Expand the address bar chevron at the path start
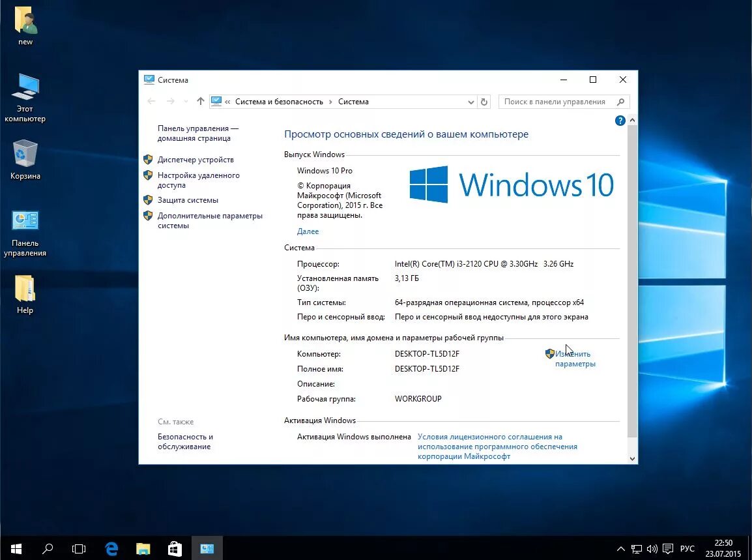Screen dimensions: 752x560 227,102
